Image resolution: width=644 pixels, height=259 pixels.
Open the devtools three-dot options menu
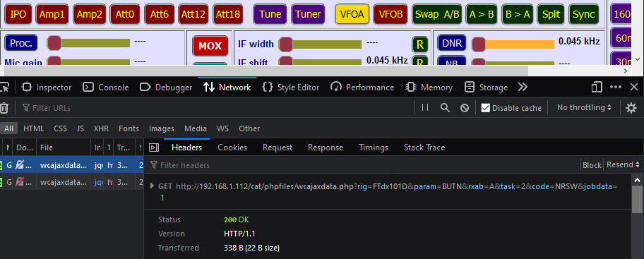tap(615, 87)
